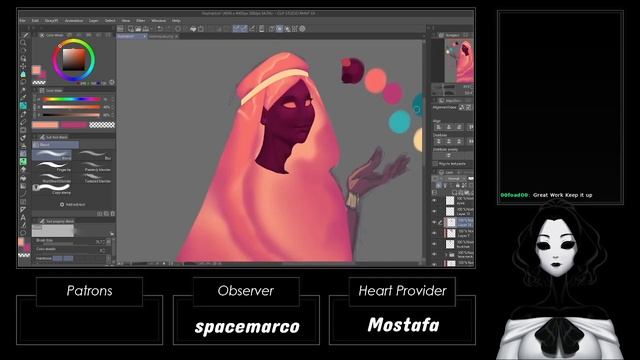Open the gear settings icon in command bar

click(x=302, y=29)
